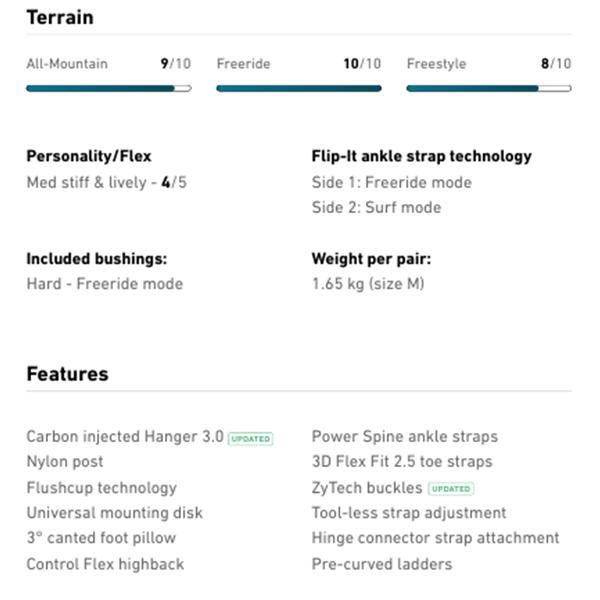The image size is (600, 600).
Task: Click the Side 2: Surf mode text
Action: point(376,208)
